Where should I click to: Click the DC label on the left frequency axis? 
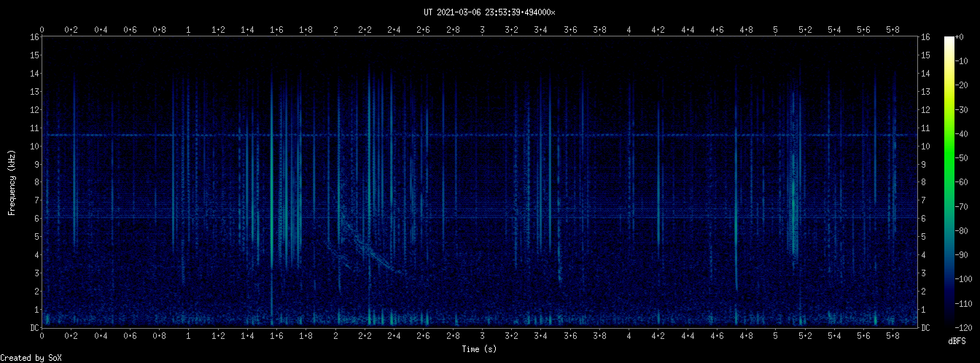pos(34,327)
